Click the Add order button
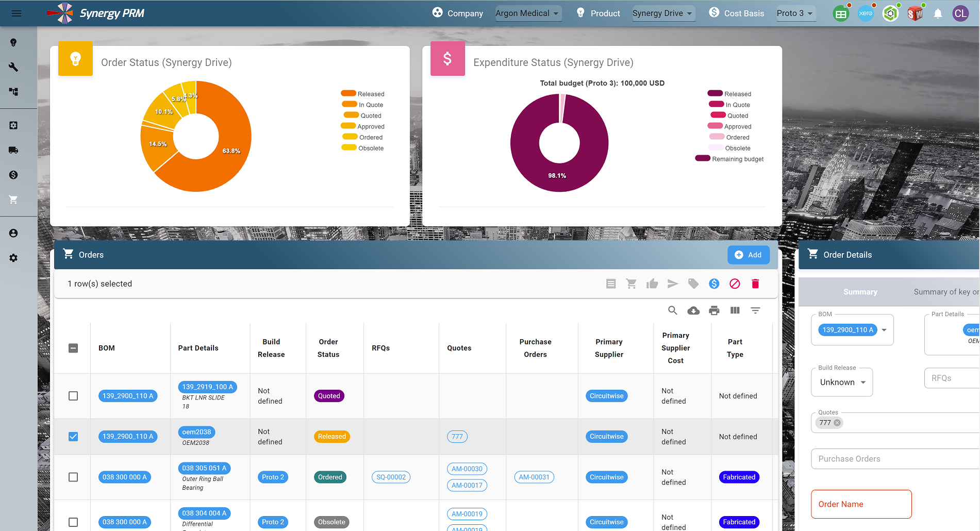 click(x=749, y=255)
